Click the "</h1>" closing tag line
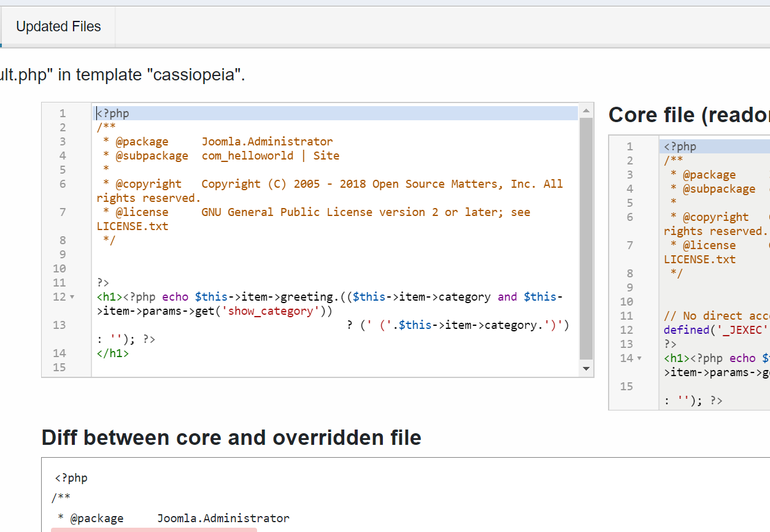The width and height of the screenshot is (770, 532). pos(113,353)
